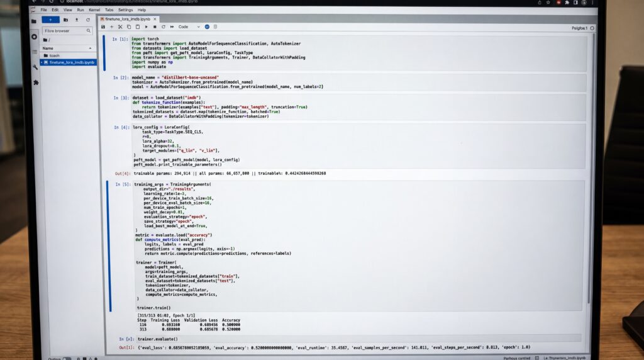The image size is (644, 360).
Task: Toggle the browser side panel icon
Action: coord(576,2)
